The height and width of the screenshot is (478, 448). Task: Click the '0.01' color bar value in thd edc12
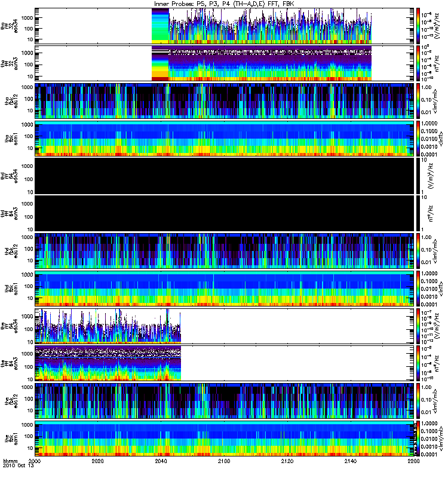[x=426, y=262]
